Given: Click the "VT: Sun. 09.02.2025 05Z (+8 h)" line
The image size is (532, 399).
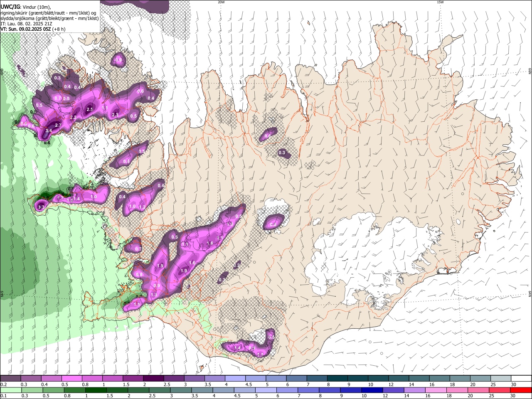Looking at the screenshot, I should pos(32,29).
